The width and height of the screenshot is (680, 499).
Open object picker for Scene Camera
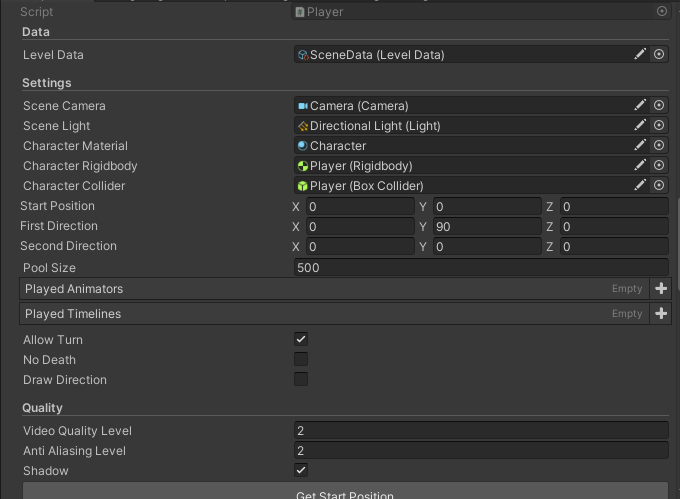[x=659, y=105]
